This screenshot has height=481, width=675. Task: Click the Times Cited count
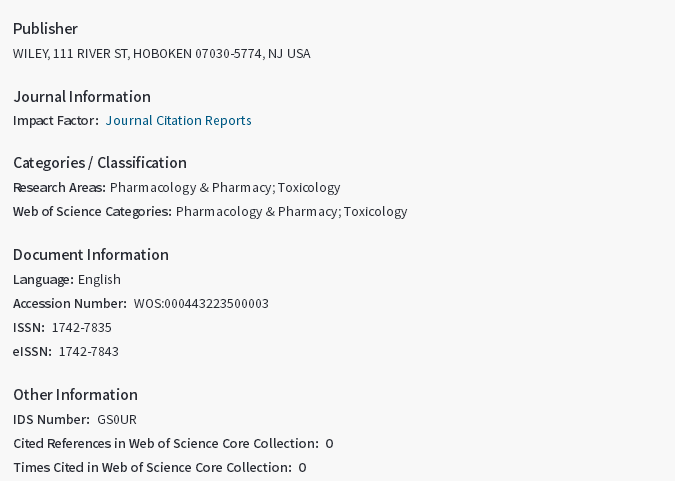tap(302, 468)
